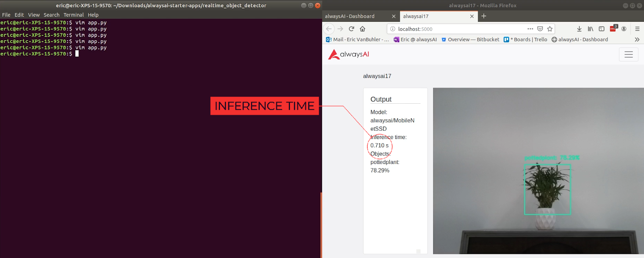Click the 0.710 s inference time value

(x=380, y=145)
